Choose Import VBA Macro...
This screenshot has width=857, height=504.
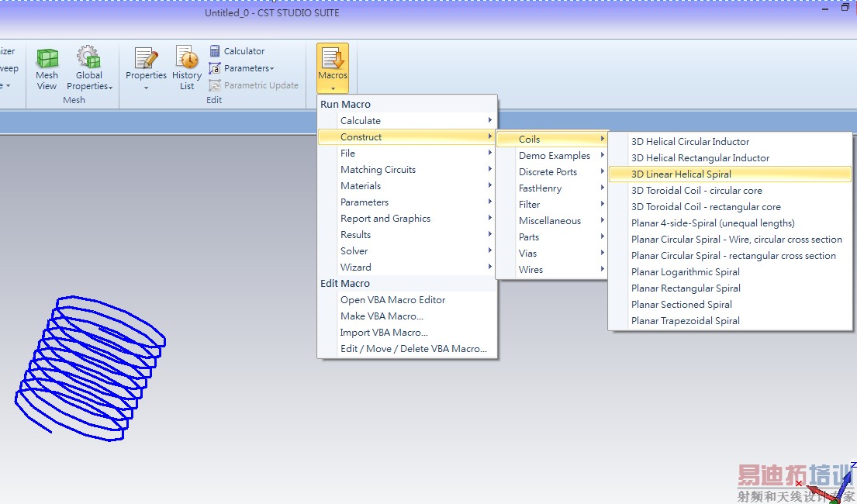pyautogui.click(x=408, y=333)
